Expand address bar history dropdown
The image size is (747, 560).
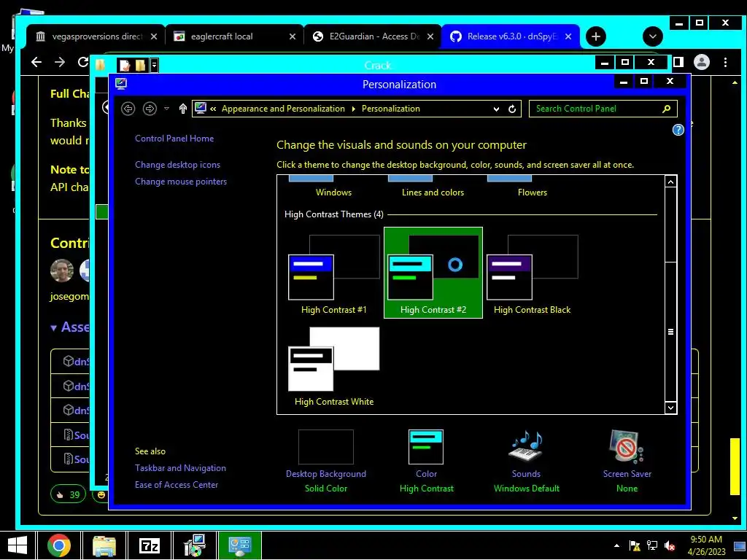click(x=496, y=109)
